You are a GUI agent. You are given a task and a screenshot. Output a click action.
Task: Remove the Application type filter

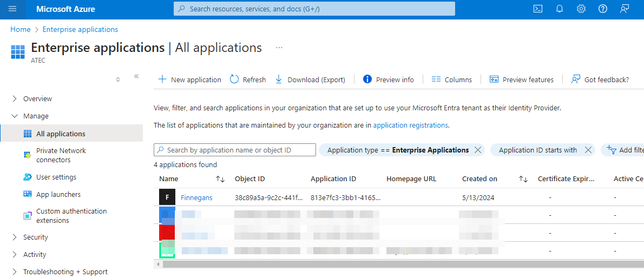[x=478, y=150]
